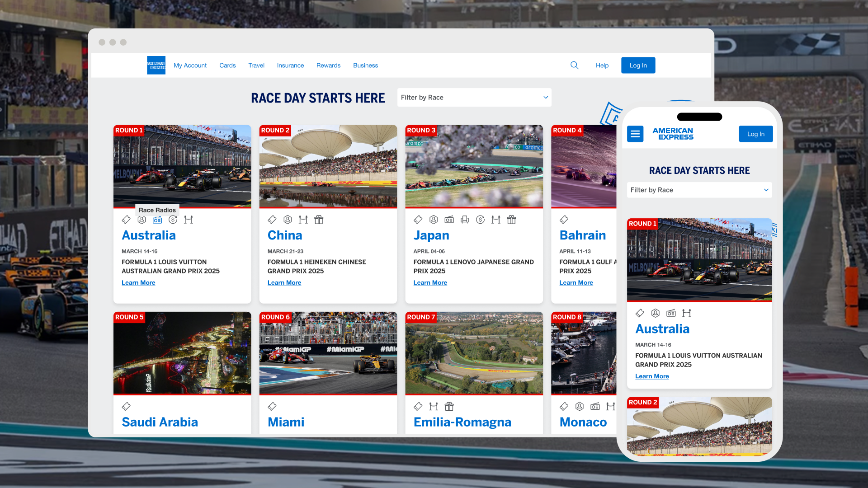
Task: Click the seat icon on Japan card
Action: click(465, 220)
